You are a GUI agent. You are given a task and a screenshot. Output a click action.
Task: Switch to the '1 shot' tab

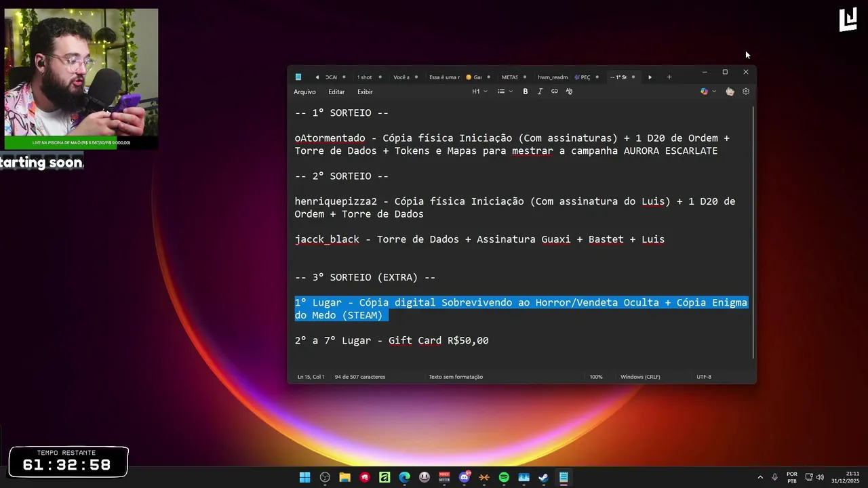pyautogui.click(x=364, y=77)
